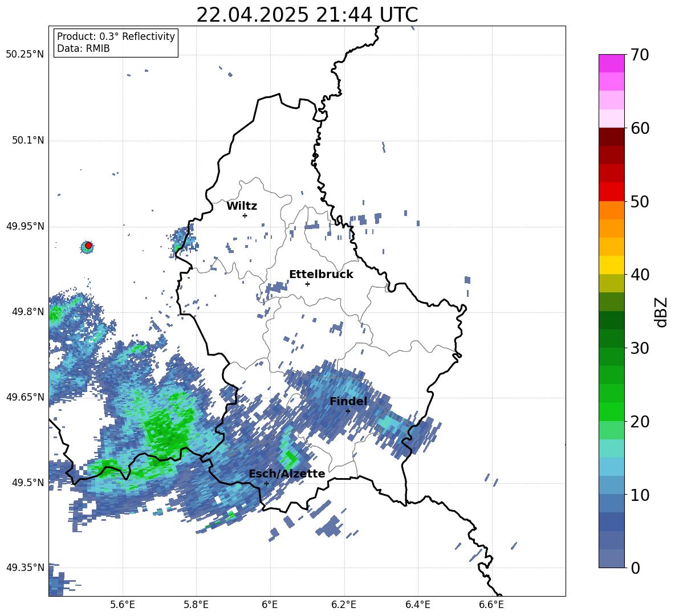Click the 49.35°N latitude label

click(x=25, y=568)
